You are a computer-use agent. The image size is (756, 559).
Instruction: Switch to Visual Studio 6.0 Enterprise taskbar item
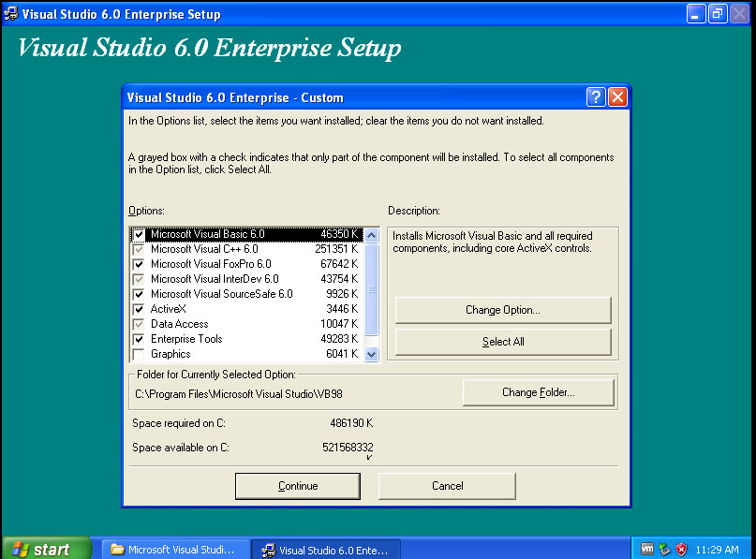point(326,550)
